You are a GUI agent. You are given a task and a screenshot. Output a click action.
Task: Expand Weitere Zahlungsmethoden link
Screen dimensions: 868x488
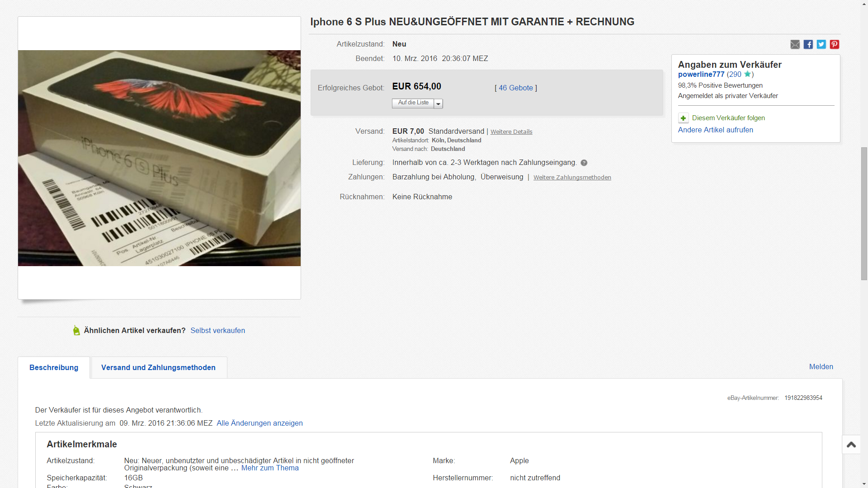(x=572, y=177)
